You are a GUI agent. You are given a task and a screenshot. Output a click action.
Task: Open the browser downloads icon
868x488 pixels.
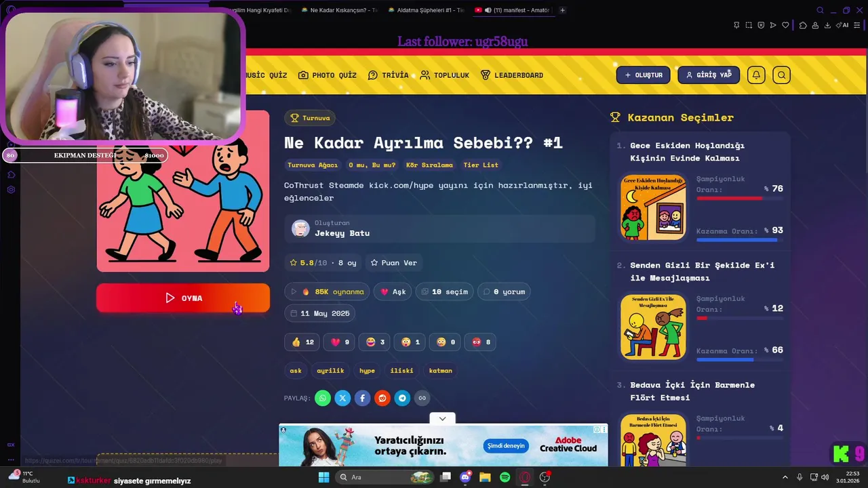click(827, 25)
